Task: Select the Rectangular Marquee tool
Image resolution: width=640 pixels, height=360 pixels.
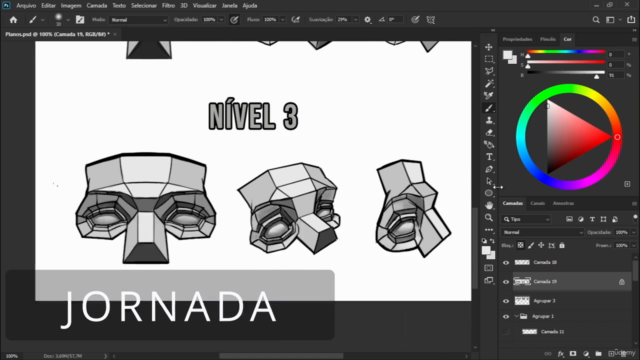Action: 489,59
